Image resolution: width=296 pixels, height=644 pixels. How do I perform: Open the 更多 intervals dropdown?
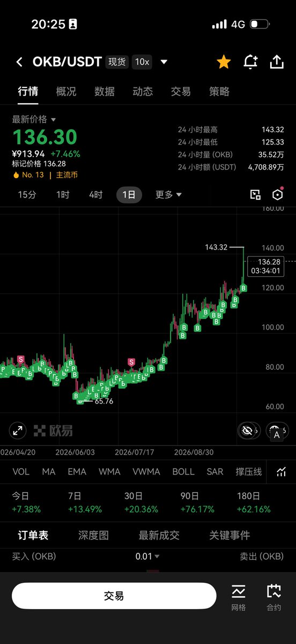click(x=169, y=195)
